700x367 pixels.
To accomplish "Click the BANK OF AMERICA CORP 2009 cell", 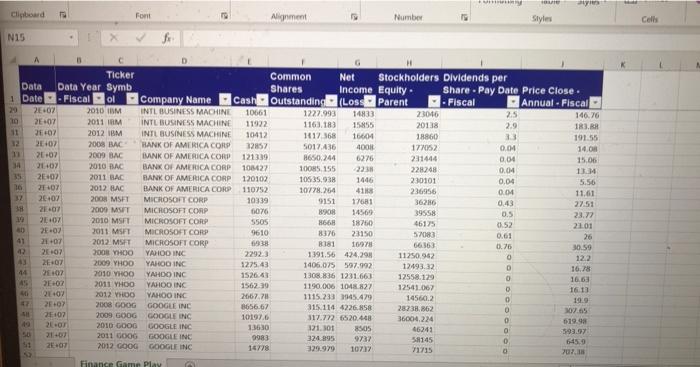I will (x=186, y=156).
